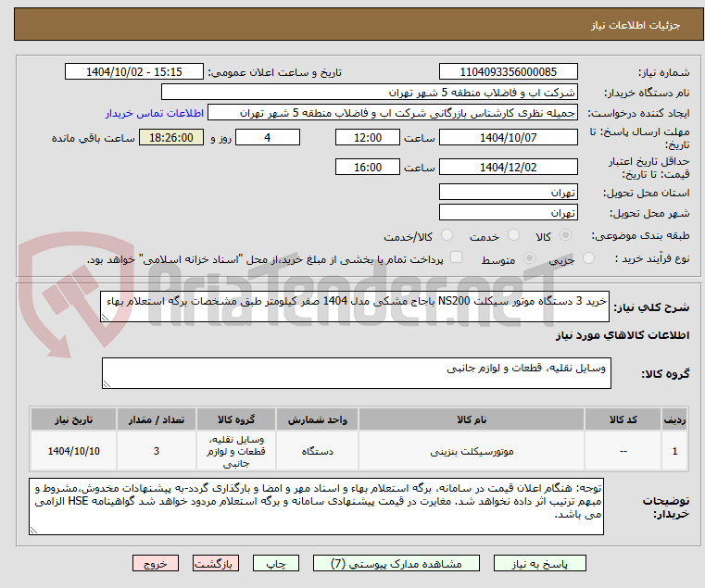Select the کالا/خدمت radio button
This screenshot has width=705, height=588.
[x=447, y=235]
